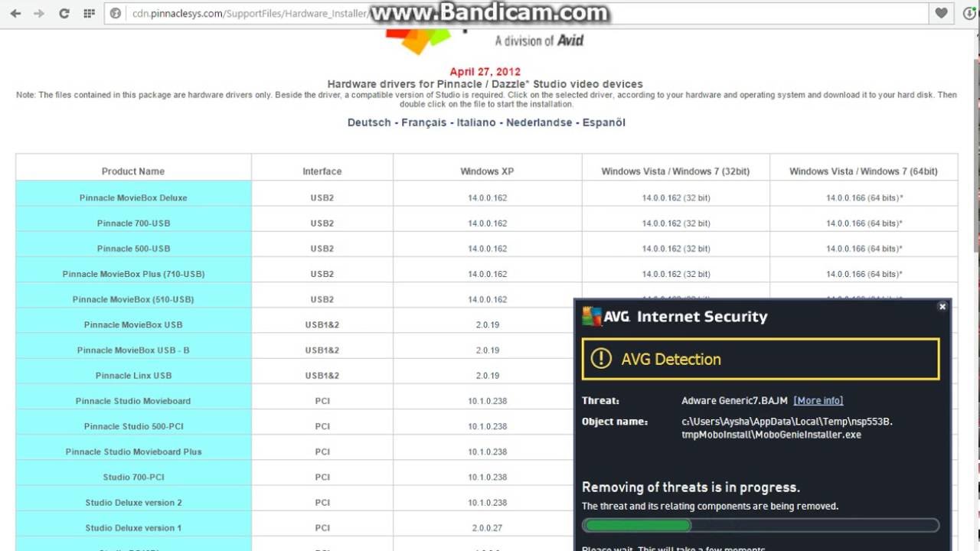Viewport: 980px width, 551px height.
Task: Download MovieBox Deluxe 32 bit Vista/7 driver
Action: click(x=676, y=197)
